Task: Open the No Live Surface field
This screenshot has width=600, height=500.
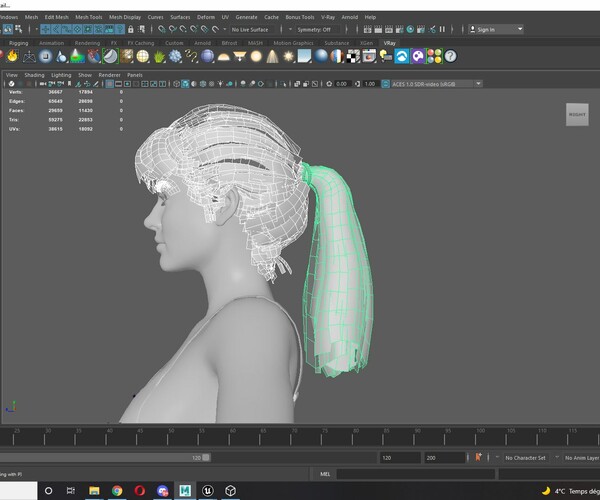Action: tap(252, 29)
